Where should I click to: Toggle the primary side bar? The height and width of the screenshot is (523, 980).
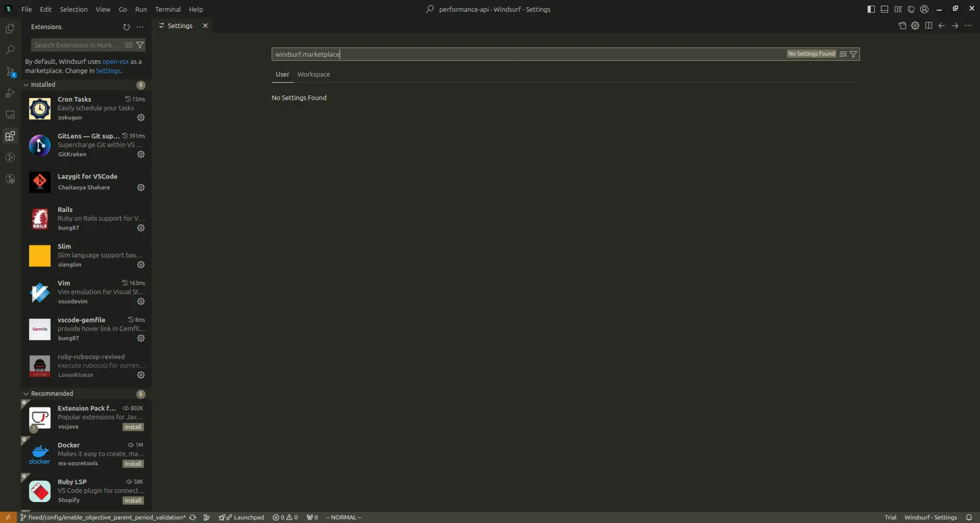click(x=871, y=9)
